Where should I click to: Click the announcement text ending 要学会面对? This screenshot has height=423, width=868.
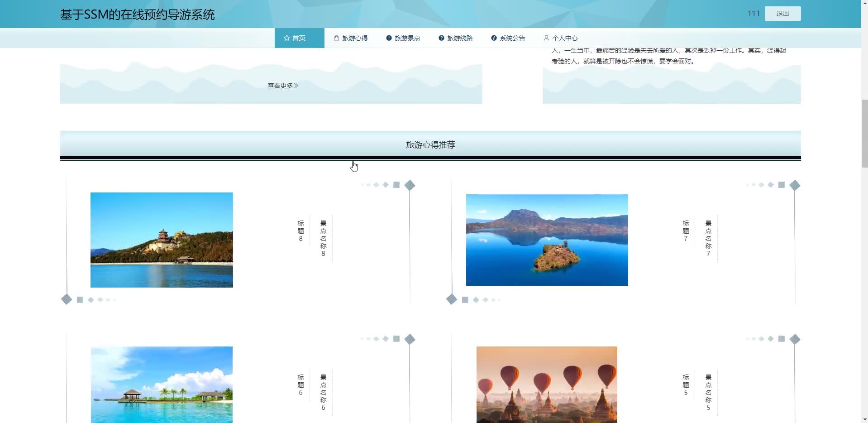pos(668,56)
